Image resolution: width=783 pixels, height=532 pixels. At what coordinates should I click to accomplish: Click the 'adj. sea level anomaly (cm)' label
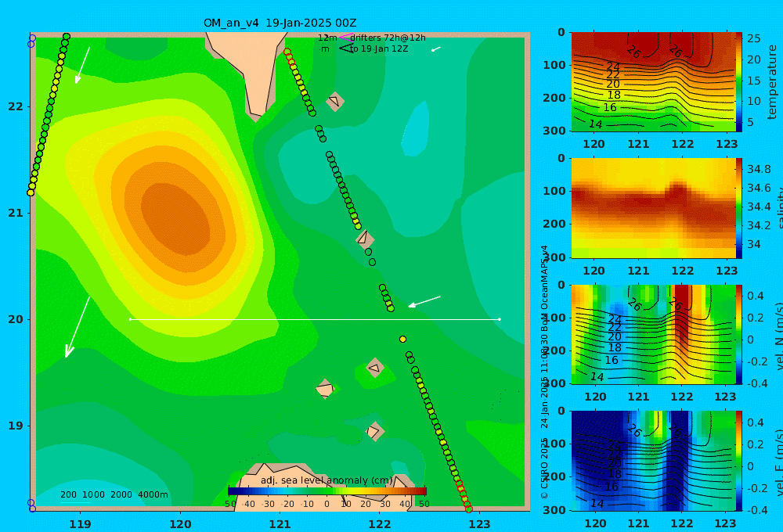click(x=327, y=480)
